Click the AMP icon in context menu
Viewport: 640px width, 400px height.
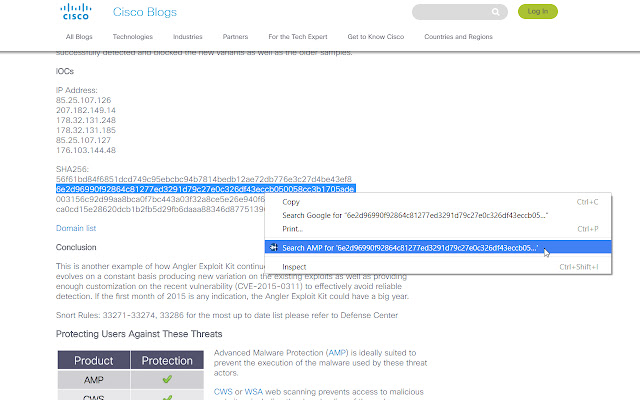(x=274, y=247)
